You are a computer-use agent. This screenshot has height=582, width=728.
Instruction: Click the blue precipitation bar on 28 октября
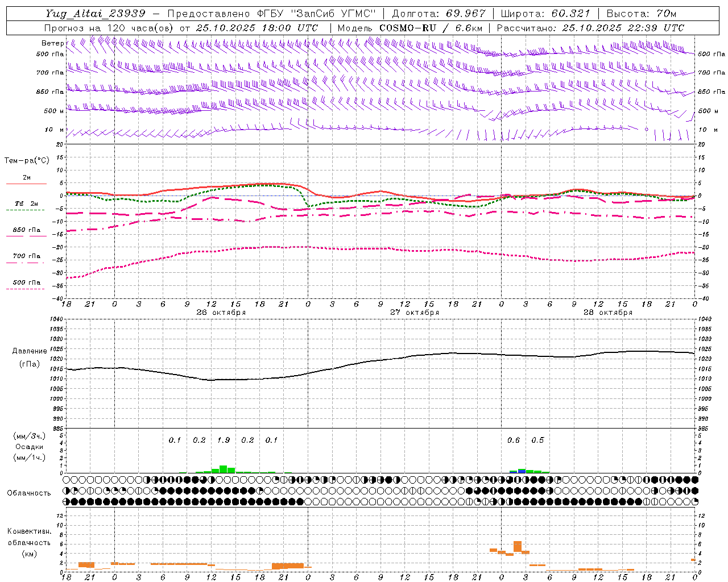click(522, 472)
